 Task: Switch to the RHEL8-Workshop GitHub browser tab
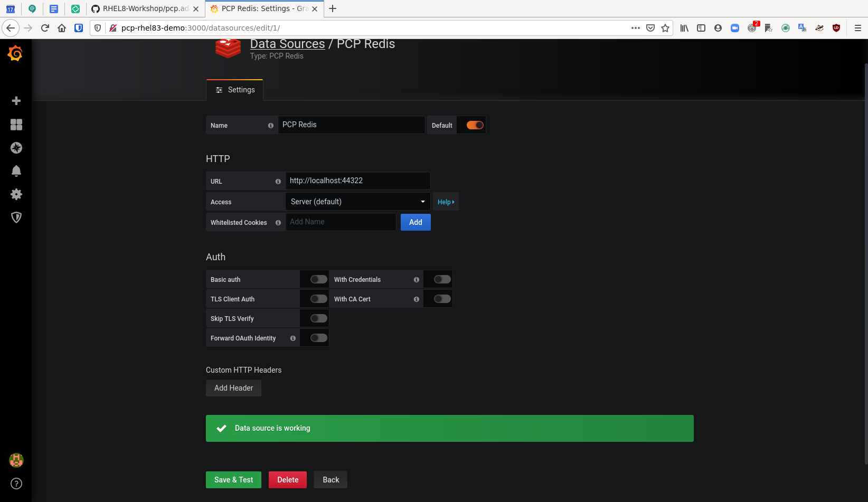(x=145, y=8)
